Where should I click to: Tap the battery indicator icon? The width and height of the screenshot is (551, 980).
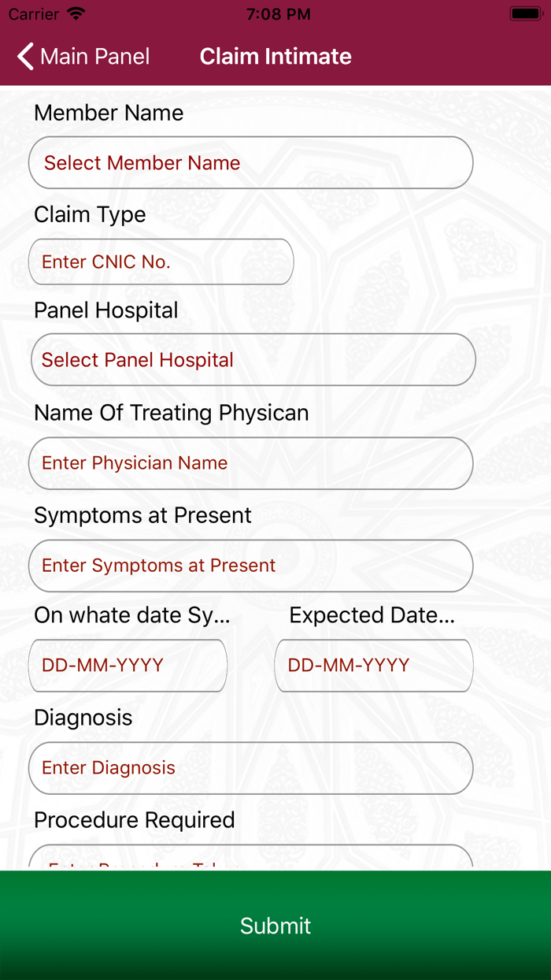click(x=525, y=14)
